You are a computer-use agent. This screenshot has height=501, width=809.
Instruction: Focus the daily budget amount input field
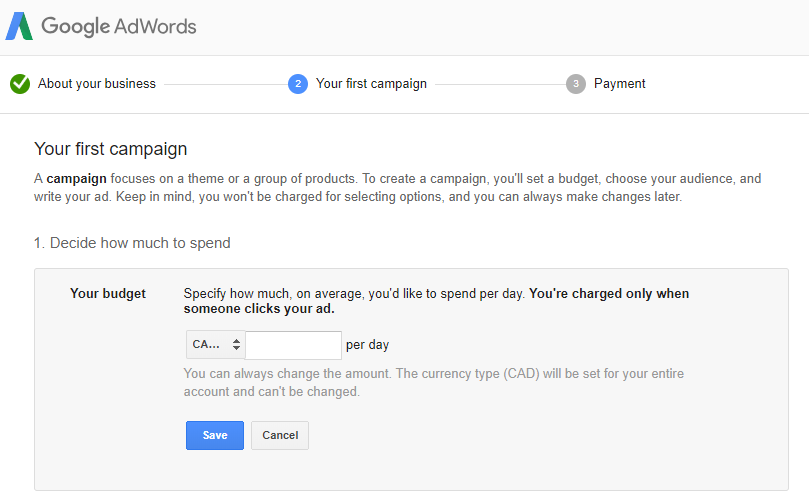294,345
